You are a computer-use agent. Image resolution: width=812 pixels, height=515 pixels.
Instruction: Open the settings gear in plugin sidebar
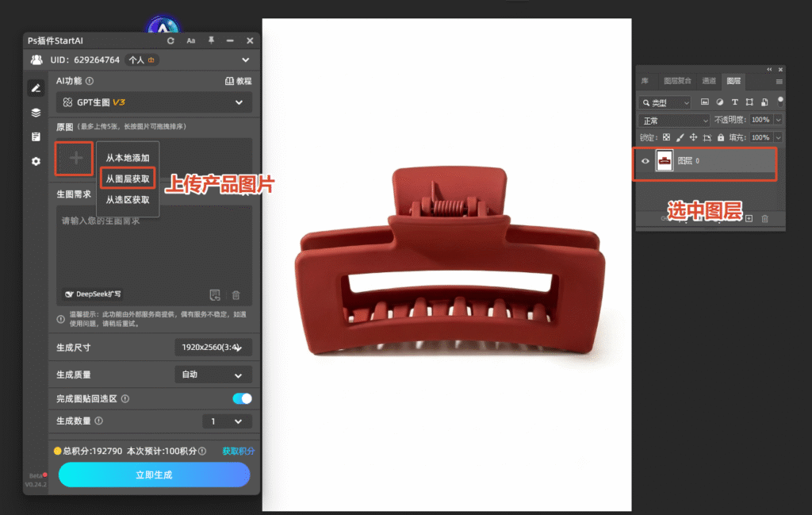click(x=36, y=161)
